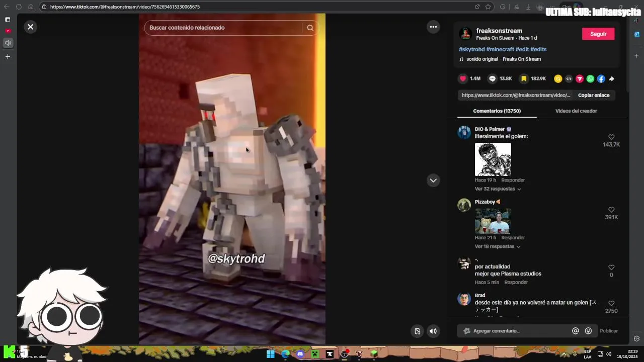
Task: Go to next video with down chevron
Action: (433, 180)
